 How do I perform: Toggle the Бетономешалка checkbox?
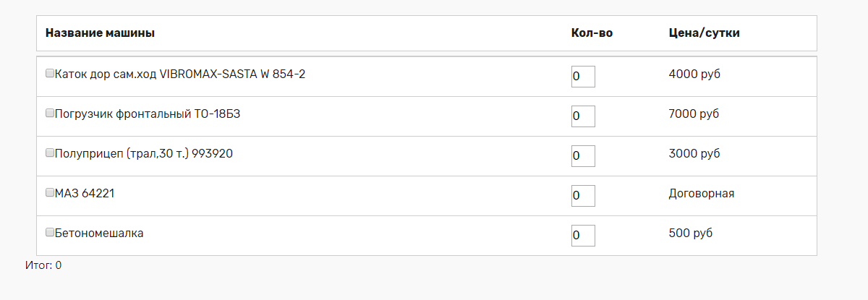[50, 232]
